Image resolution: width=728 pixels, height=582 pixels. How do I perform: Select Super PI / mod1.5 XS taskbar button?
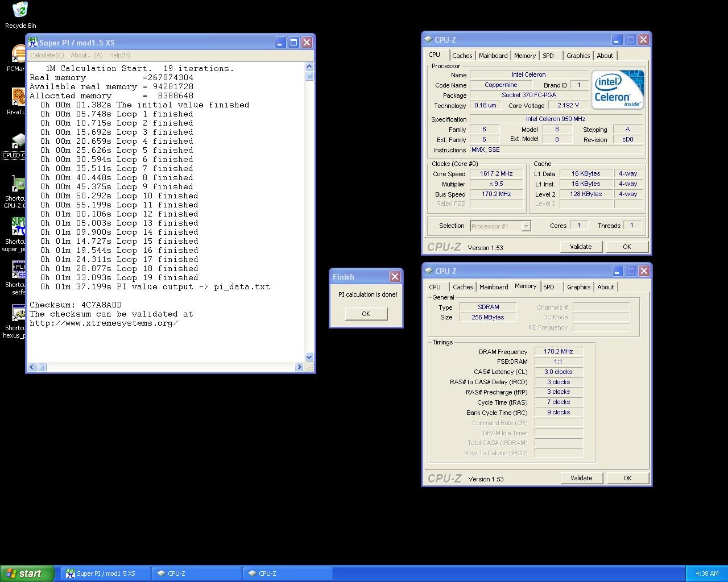pos(105,573)
